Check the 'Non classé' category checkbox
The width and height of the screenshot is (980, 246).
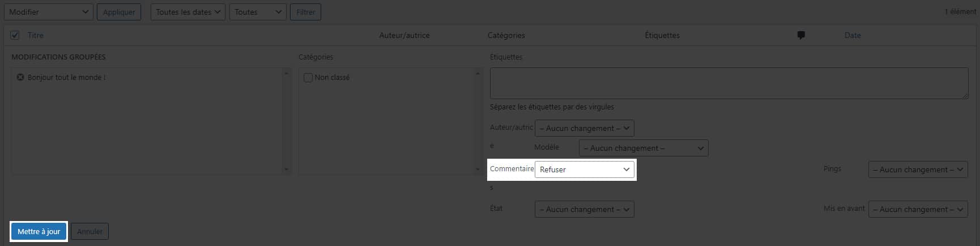[x=308, y=78]
